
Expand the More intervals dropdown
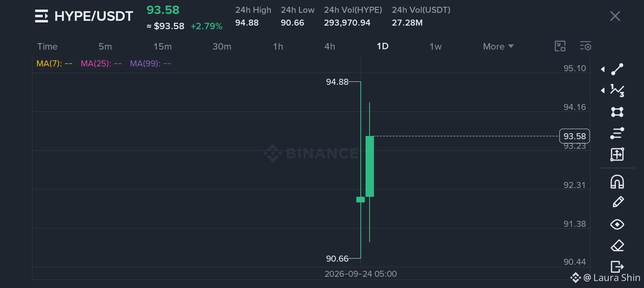498,46
